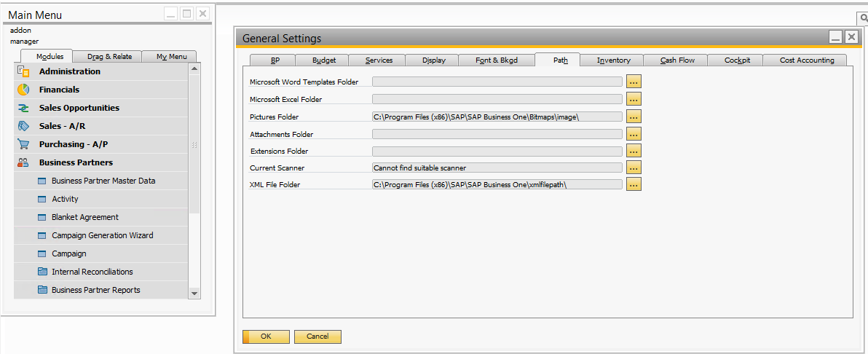This screenshot has height=354, width=868.
Task: Browse for the Pictures Folder path
Action: tap(634, 117)
